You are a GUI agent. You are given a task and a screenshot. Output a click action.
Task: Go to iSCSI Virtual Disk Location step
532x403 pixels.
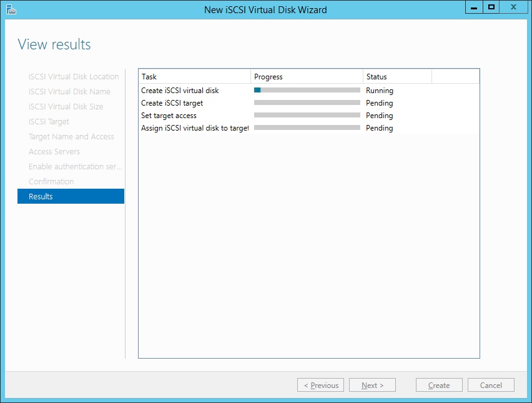[74, 76]
